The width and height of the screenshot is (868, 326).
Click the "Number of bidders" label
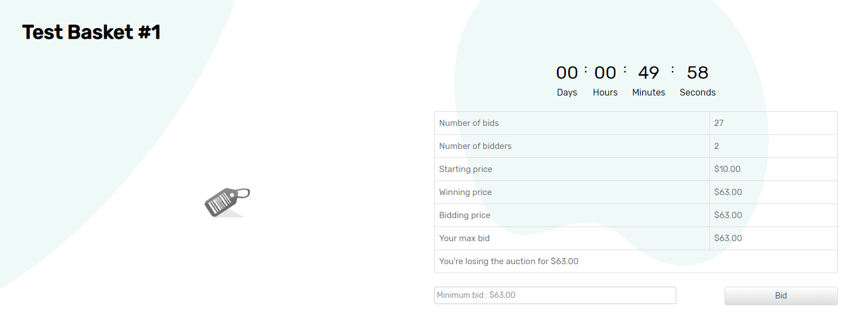tap(475, 146)
